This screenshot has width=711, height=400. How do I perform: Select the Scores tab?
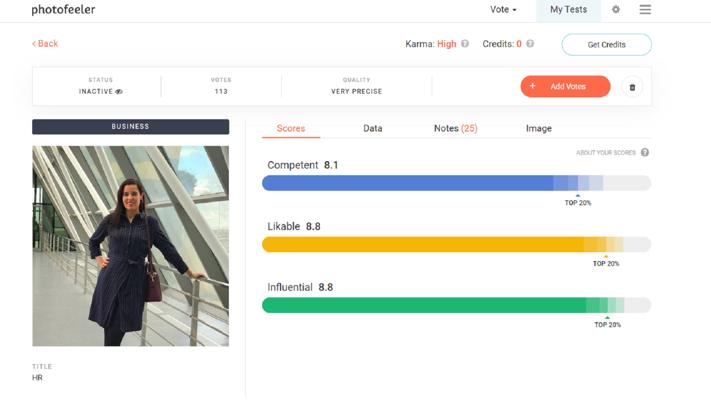pos(291,129)
